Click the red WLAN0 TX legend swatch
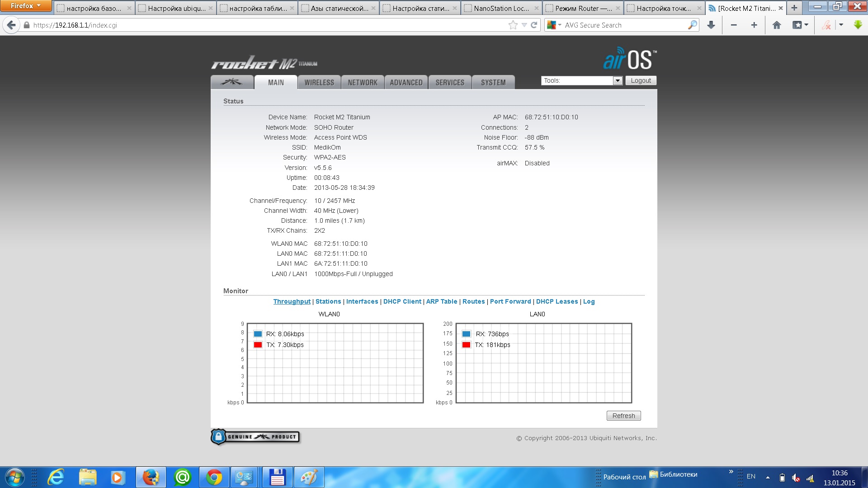This screenshot has height=488, width=868. pyautogui.click(x=258, y=345)
